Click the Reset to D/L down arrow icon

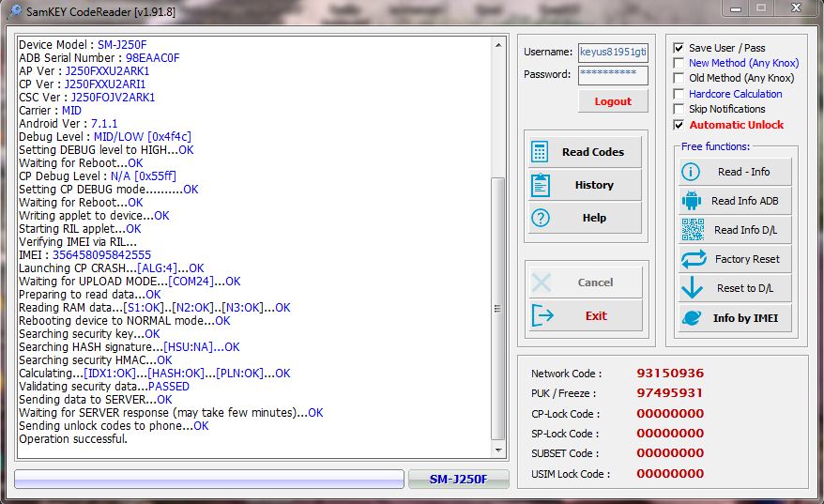tap(692, 288)
